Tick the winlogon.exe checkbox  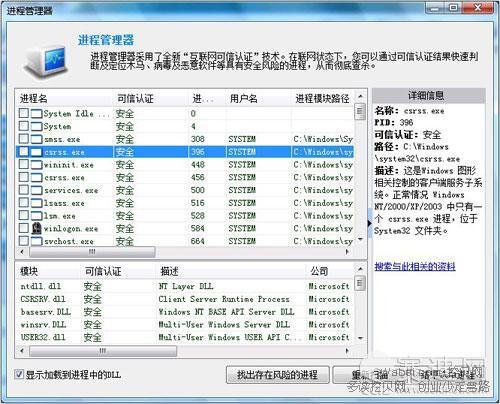(x=24, y=228)
